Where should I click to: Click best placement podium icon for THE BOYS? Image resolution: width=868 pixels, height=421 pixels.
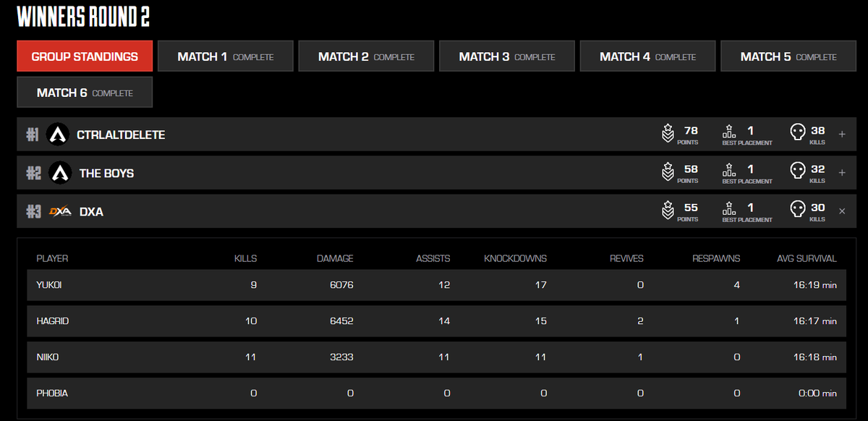pyautogui.click(x=729, y=169)
